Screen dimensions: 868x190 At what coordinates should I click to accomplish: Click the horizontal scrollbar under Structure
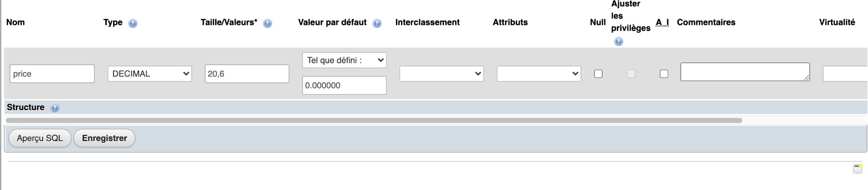click(x=374, y=120)
